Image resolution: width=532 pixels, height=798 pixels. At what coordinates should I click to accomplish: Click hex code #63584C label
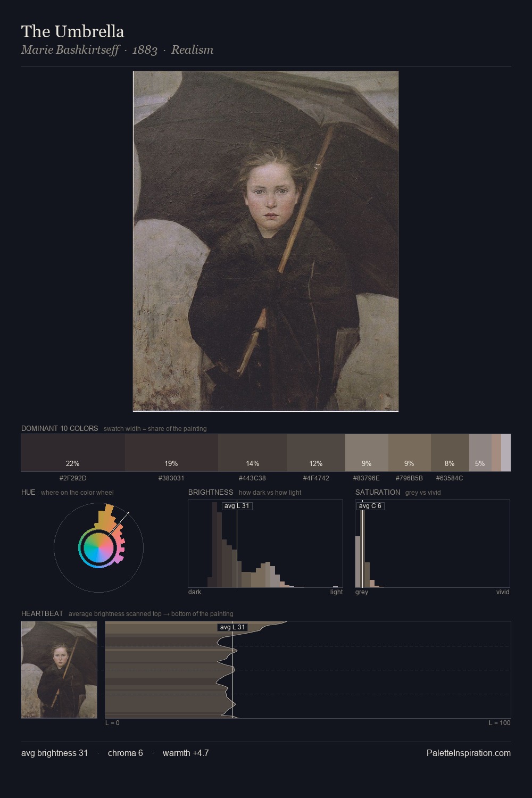click(x=450, y=478)
